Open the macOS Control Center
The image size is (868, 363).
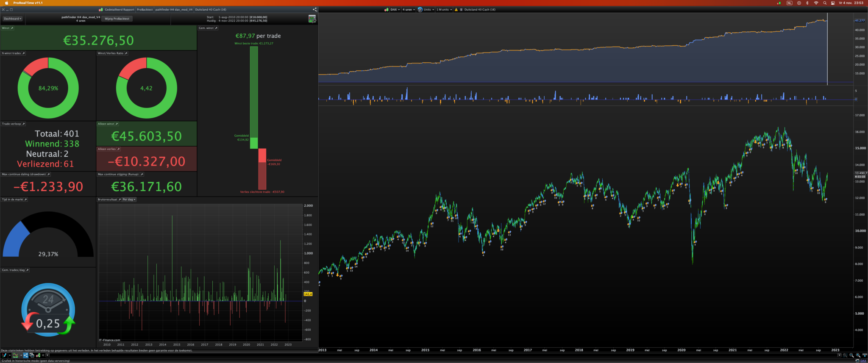(x=833, y=3)
